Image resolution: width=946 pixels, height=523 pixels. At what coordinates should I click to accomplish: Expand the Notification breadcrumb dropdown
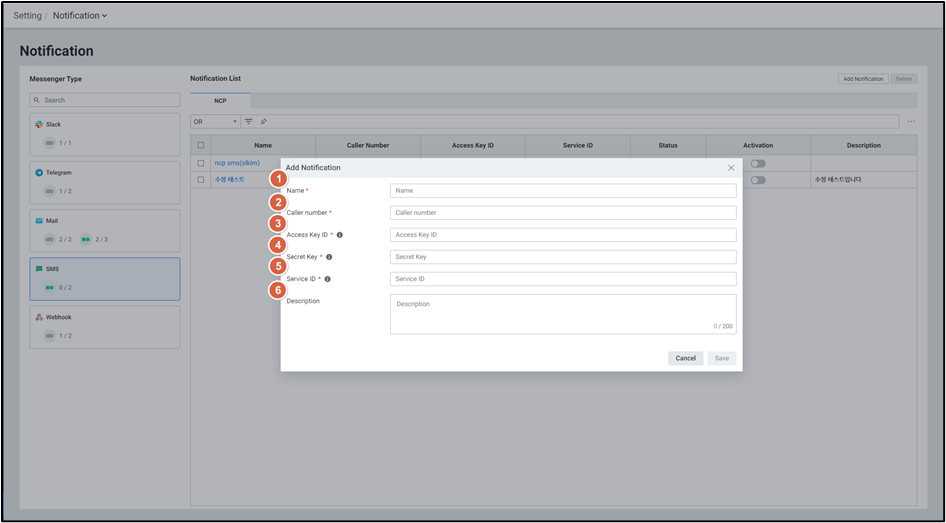tap(80, 16)
